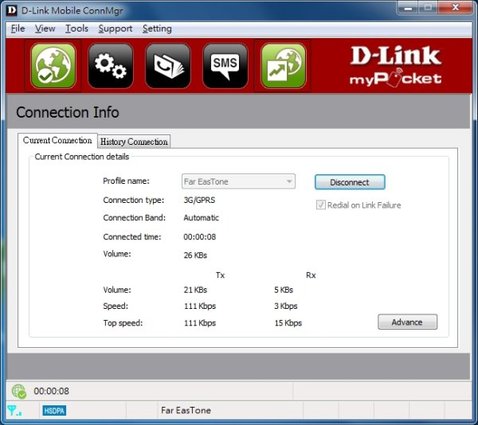The height and width of the screenshot is (425, 478).
Task: Open the Setting menu
Action: pyautogui.click(x=157, y=29)
